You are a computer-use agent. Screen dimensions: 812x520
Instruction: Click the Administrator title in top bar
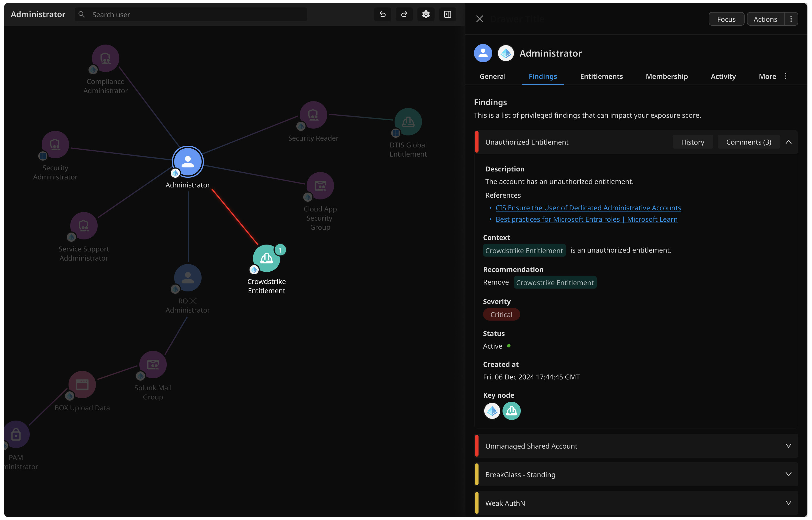point(38,14)
